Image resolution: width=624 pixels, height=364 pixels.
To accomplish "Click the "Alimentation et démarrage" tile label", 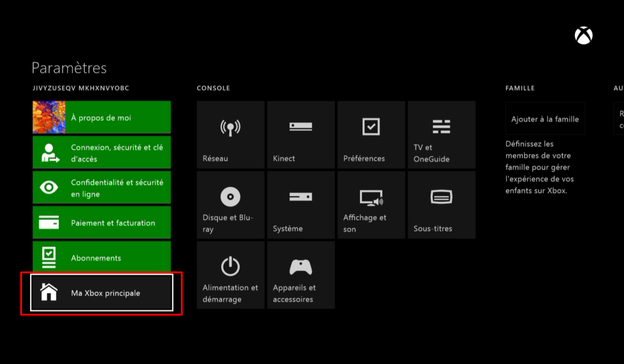I will (x=230, y=293).
